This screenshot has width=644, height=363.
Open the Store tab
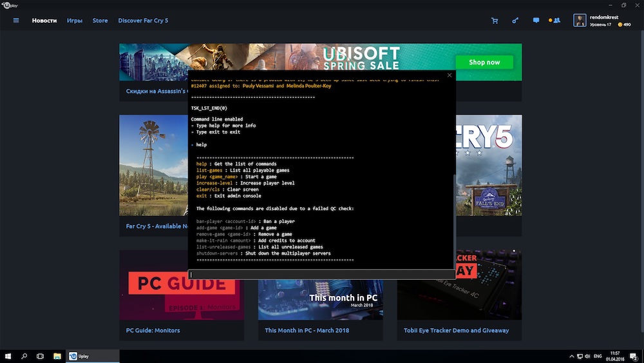pyautogui.click(x=100, y=20)
